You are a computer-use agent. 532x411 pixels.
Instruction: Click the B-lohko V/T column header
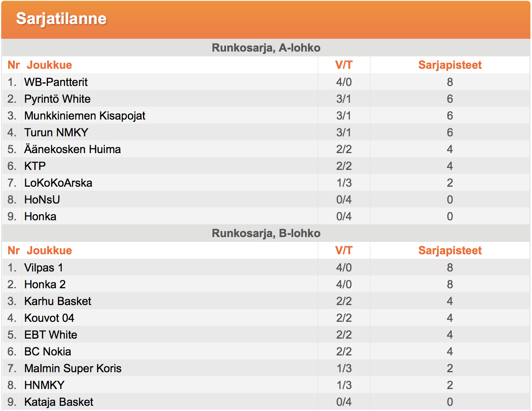pos(343,250)
